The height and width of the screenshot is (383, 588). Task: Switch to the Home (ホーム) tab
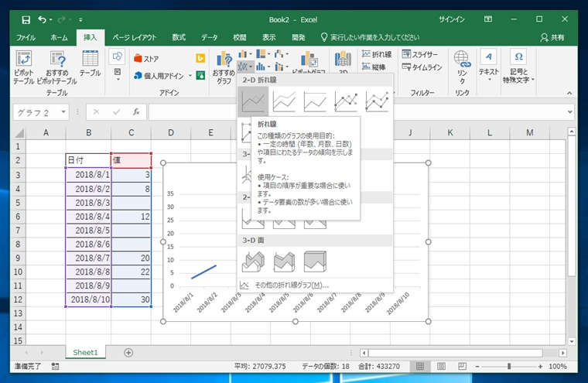60,37
